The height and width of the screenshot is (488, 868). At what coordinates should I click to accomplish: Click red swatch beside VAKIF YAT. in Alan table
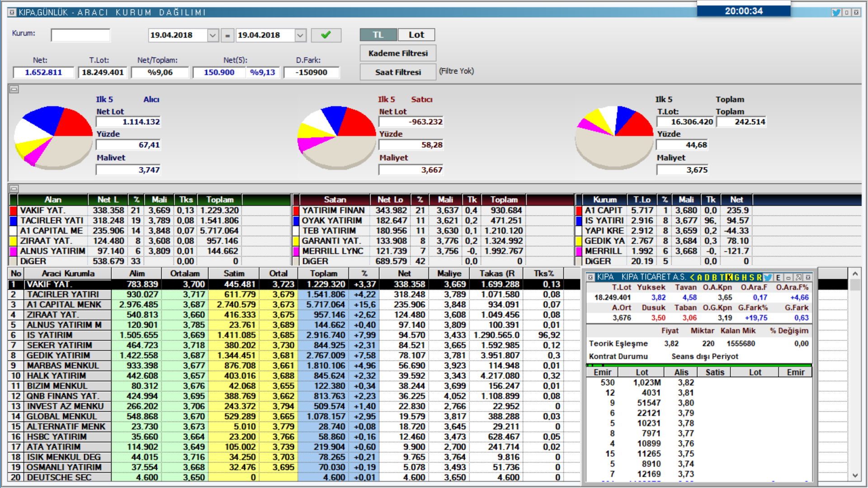pyautogui.click(x=13, y=211)
